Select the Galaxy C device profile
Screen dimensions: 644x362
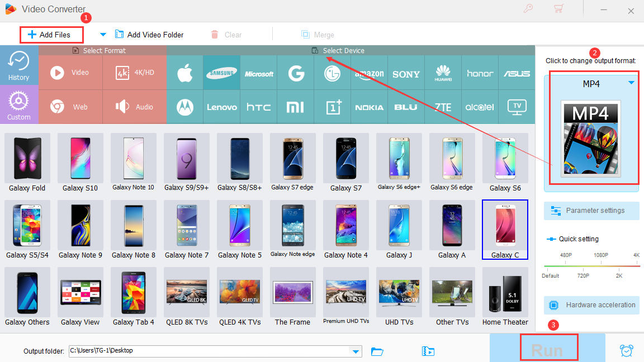coord(505,230)
